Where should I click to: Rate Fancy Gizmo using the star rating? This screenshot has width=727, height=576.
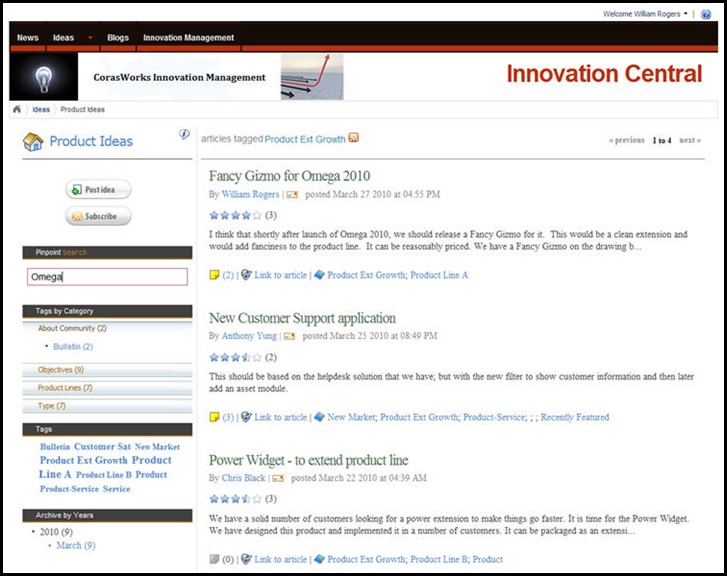pyautogui.click(x=235, y=215)
